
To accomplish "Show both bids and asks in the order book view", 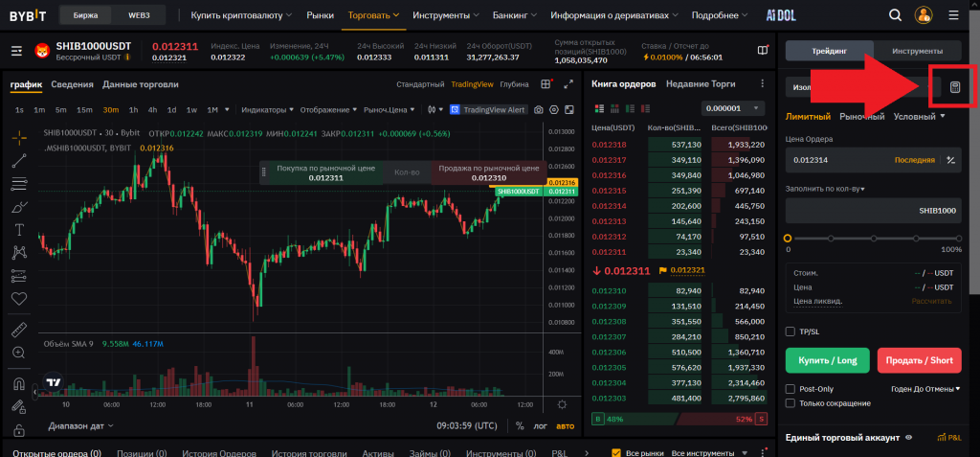I will [600, 108].
